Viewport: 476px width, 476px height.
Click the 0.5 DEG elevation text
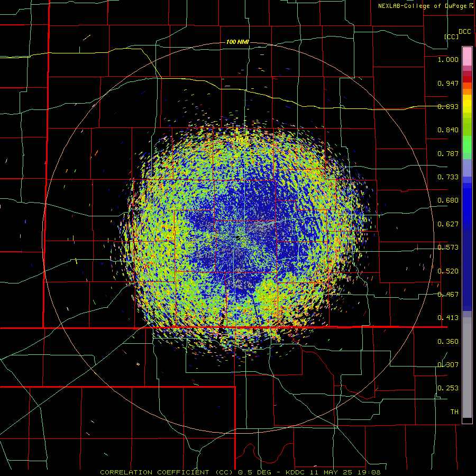pos(254,472)
